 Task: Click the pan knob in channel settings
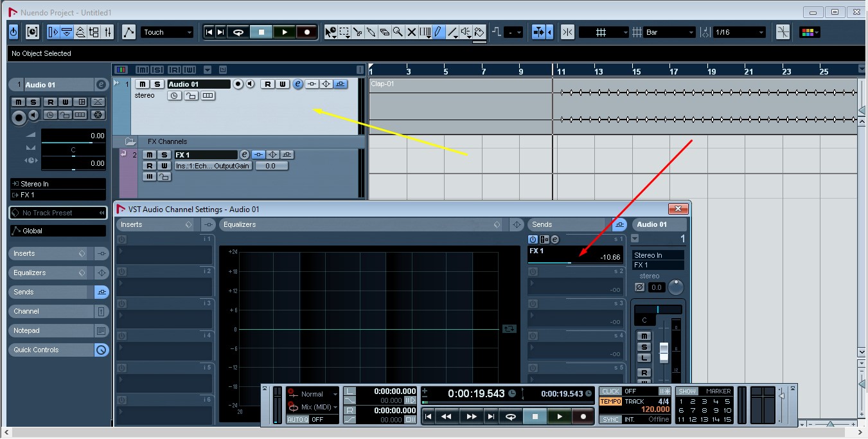click(x=675, y=287)
